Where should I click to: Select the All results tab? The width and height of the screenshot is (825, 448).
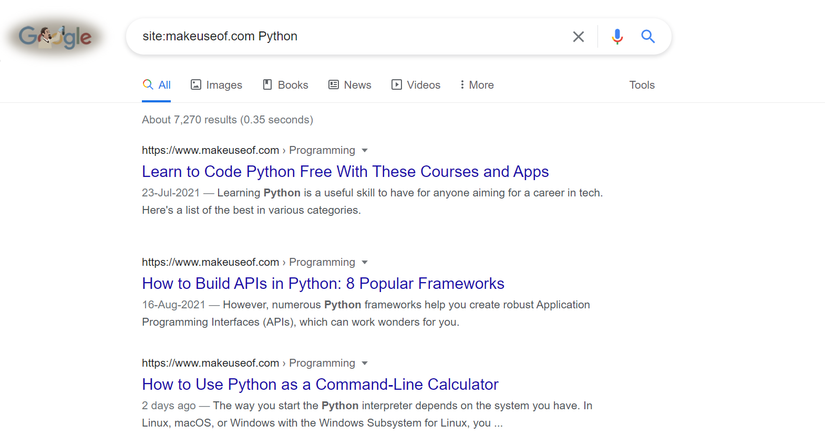click(x=157, y=85)
